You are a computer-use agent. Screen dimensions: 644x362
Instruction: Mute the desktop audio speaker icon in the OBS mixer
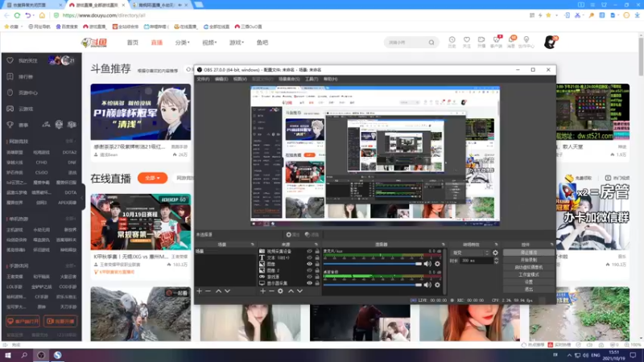(427, 285)
